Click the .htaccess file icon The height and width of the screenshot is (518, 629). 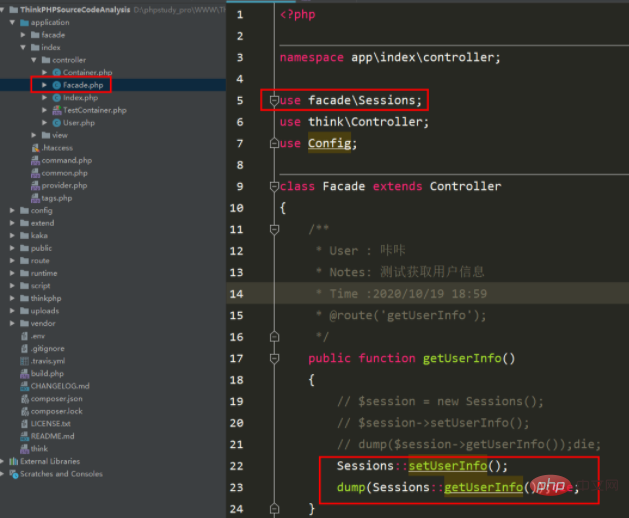(x=35, y=148)
